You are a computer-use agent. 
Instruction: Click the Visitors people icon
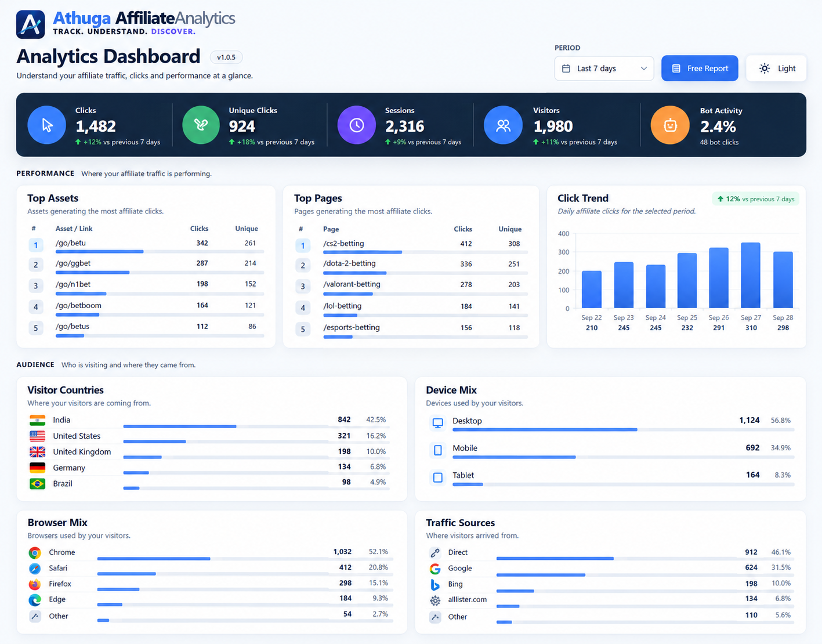coord(504,125)
